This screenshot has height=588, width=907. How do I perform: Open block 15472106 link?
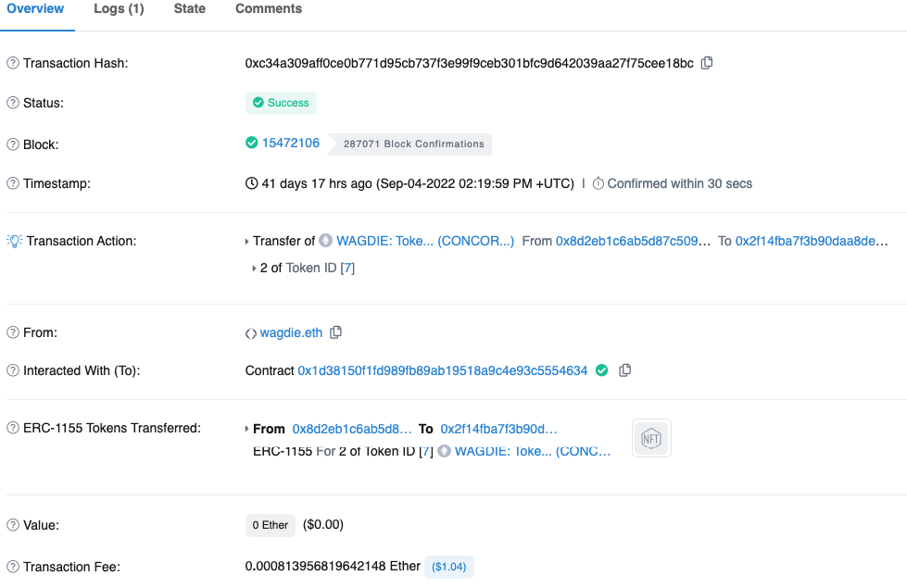click(x=291, y=144)
